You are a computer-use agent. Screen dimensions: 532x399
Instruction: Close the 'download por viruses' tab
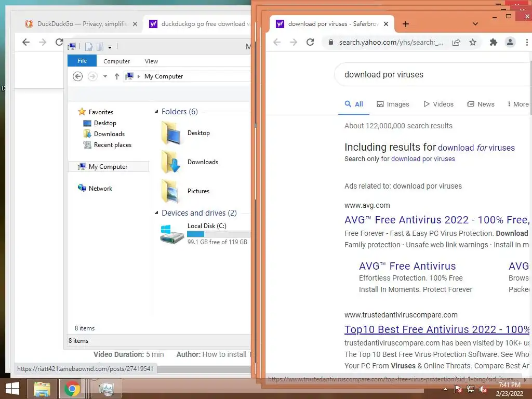pyautogui.click(x=386, y=24)
